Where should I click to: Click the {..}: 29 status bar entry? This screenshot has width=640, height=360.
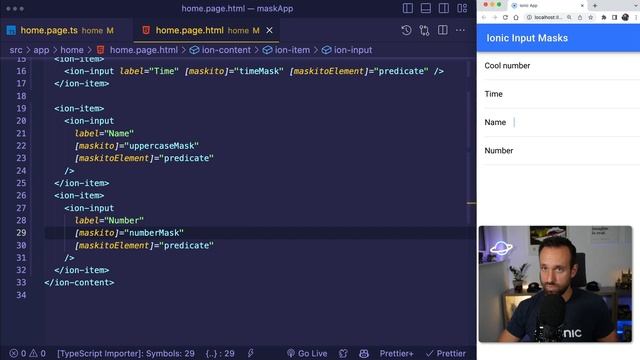(220, 353)
